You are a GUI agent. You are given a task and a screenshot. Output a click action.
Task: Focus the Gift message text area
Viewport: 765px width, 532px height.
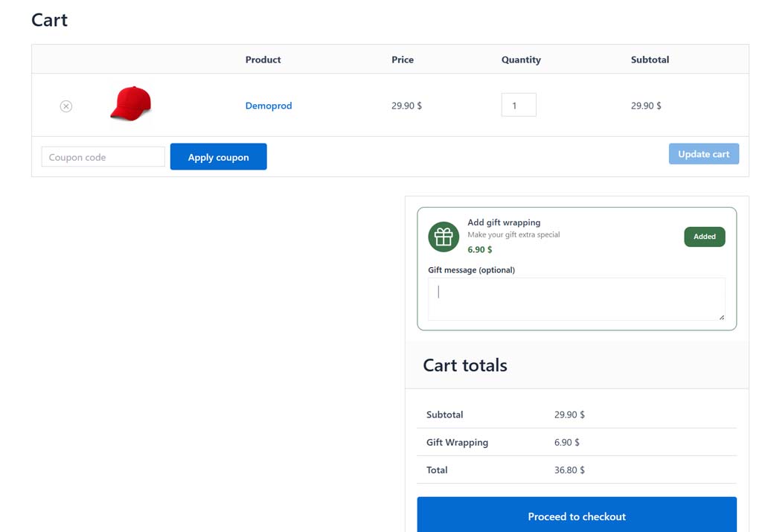[576, 299]
